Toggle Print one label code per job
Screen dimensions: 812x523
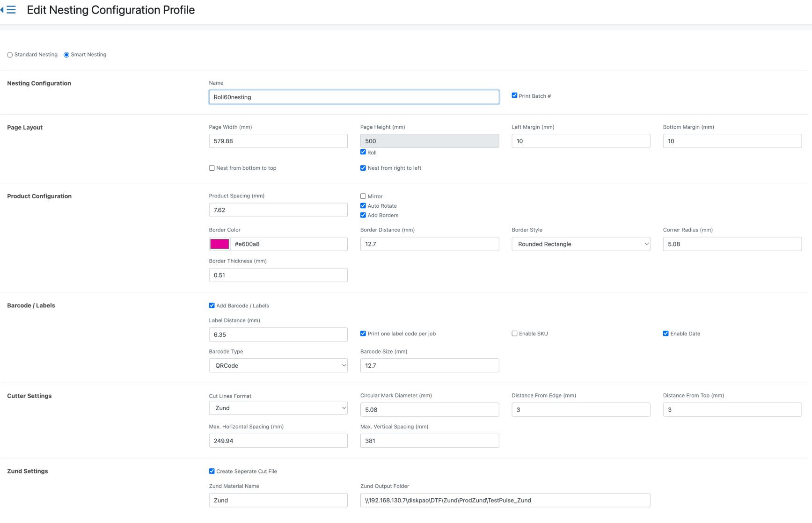(363, 334)
